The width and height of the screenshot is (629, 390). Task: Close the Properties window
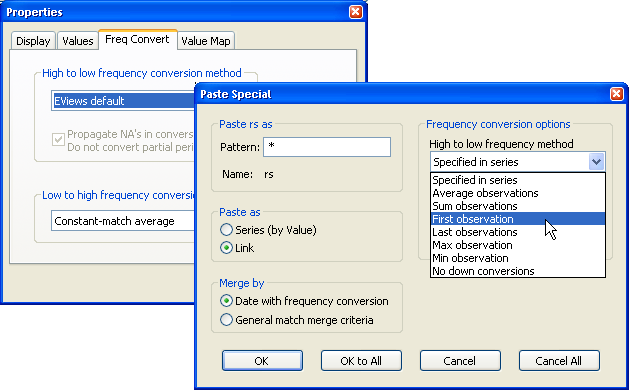(355, 12)
